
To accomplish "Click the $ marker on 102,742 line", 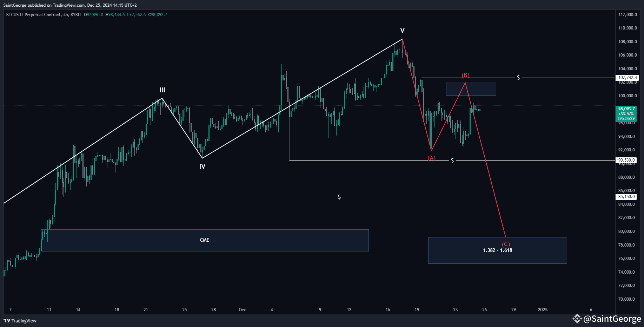I will click(x=518, y=78).
